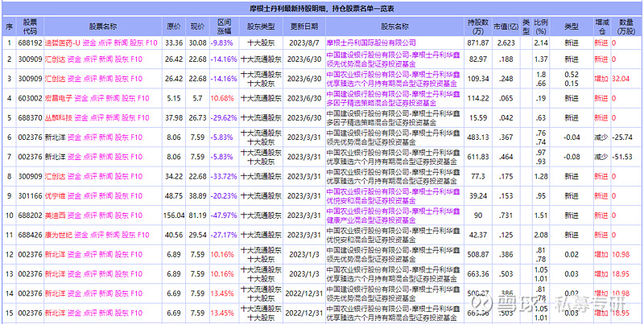Screen dimensions: 644x324
Task: Click the 市值(亿) column header
Action: pyautogui.click(x=506, y=27)
